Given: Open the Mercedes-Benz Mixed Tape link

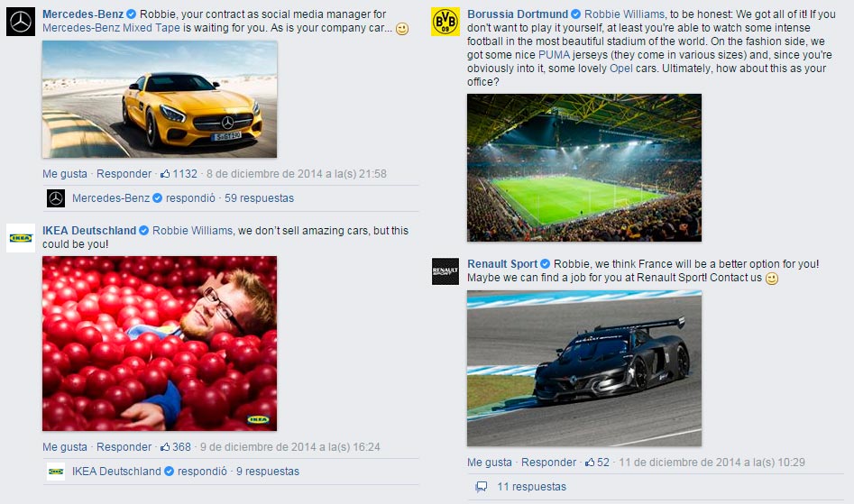Looking at the screenshot, I should coord(111,28).
